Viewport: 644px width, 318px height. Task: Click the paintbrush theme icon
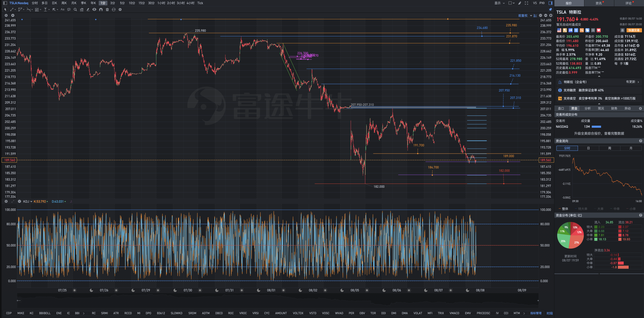click(520, 3)
